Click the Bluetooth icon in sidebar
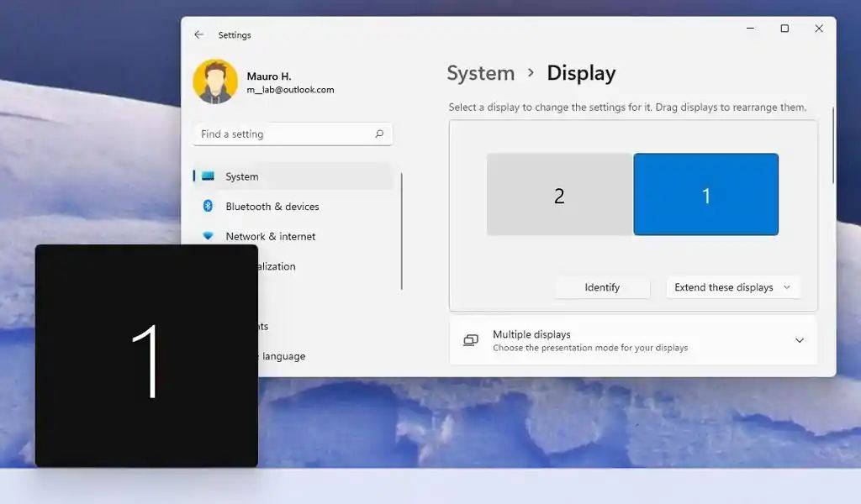The width and height of the screenshot is (861, 504). [208, 207]
